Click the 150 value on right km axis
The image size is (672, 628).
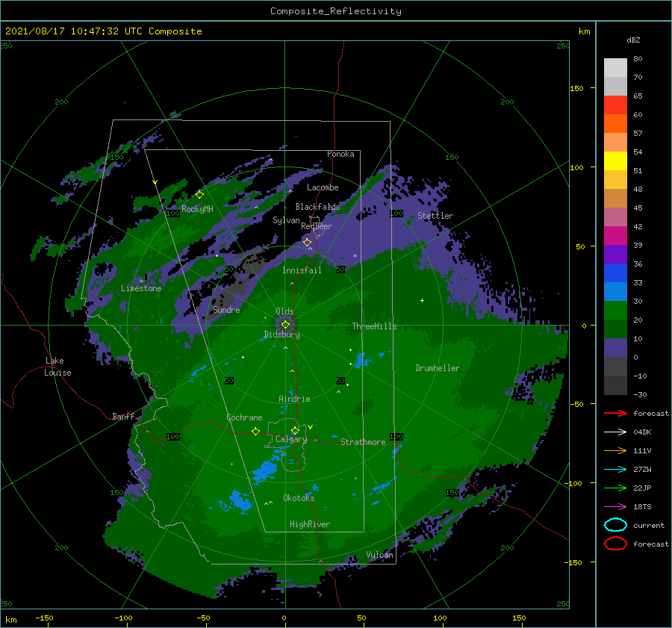[x=576, y=88]
